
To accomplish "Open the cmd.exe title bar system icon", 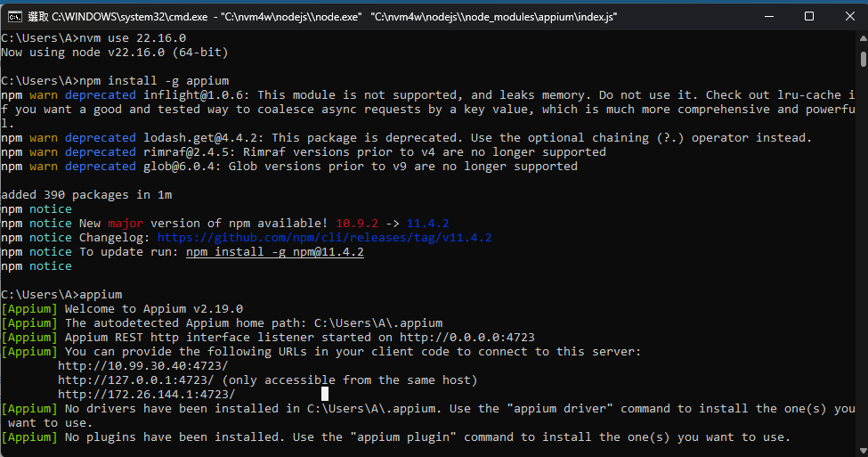I will point(15,17).
